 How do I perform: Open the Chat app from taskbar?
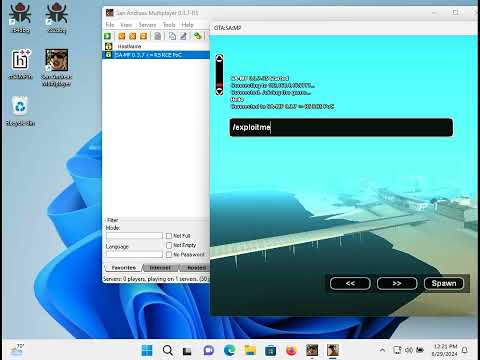pos(209,350)
